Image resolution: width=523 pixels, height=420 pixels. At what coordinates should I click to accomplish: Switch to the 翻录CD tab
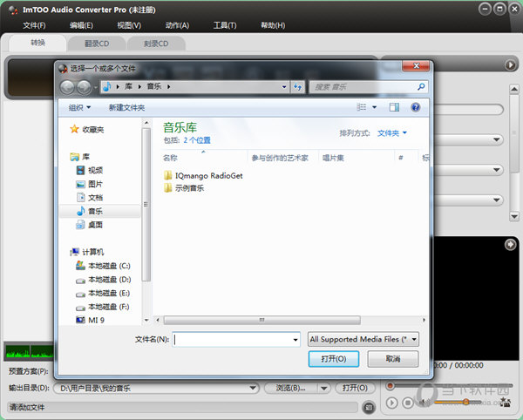[97, 44]
